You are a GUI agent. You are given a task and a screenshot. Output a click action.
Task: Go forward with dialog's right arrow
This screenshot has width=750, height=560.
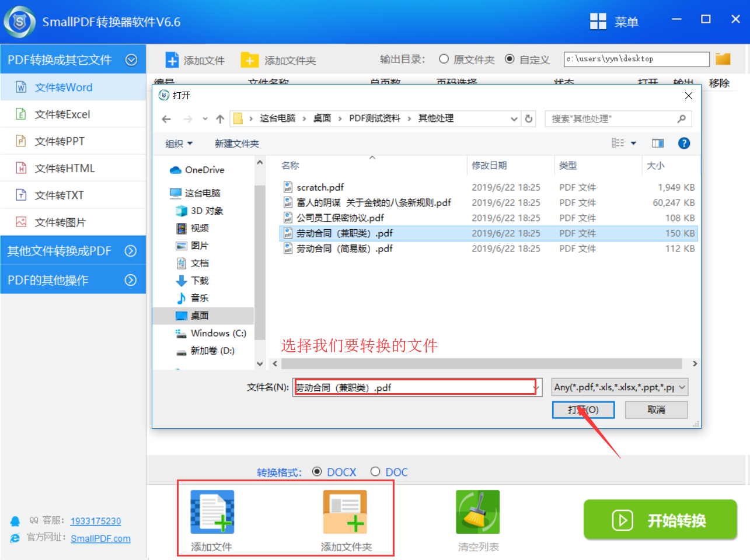(x=187, y=119)
